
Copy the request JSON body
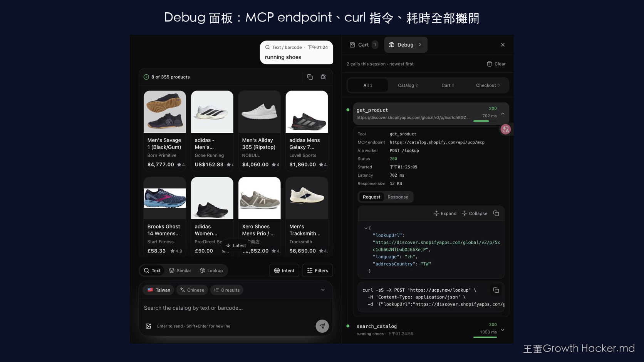tap(496, 214)
